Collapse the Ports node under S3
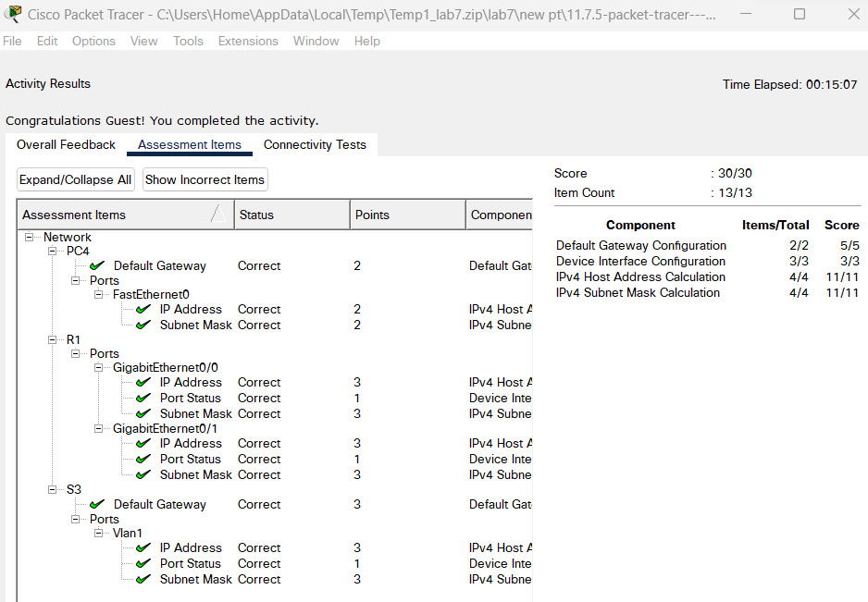Image resolution: width=868 pixels, height=602 pixels. click(x=75, y=519)
